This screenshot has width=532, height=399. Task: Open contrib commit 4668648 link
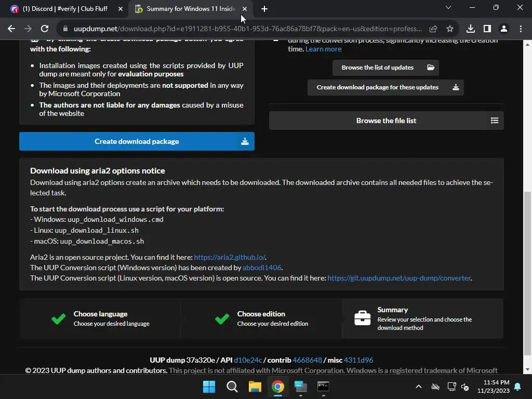pos(308,360)
